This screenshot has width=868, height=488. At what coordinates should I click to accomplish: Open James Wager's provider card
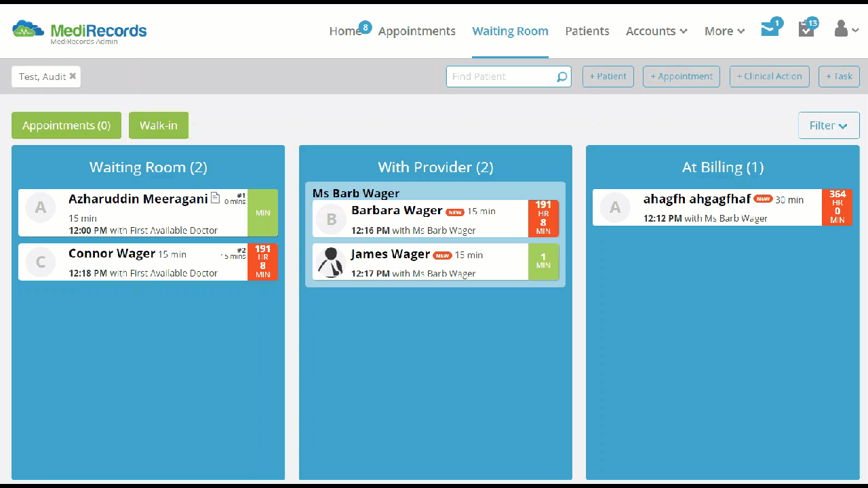click(435, 262)
